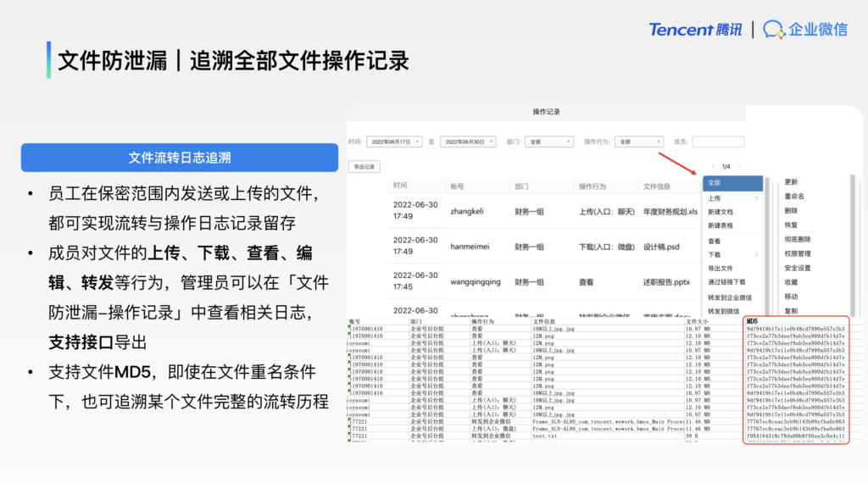Select 新建表格 in the action list
Screen dimensions: 868x483
(x=721, y=225)
